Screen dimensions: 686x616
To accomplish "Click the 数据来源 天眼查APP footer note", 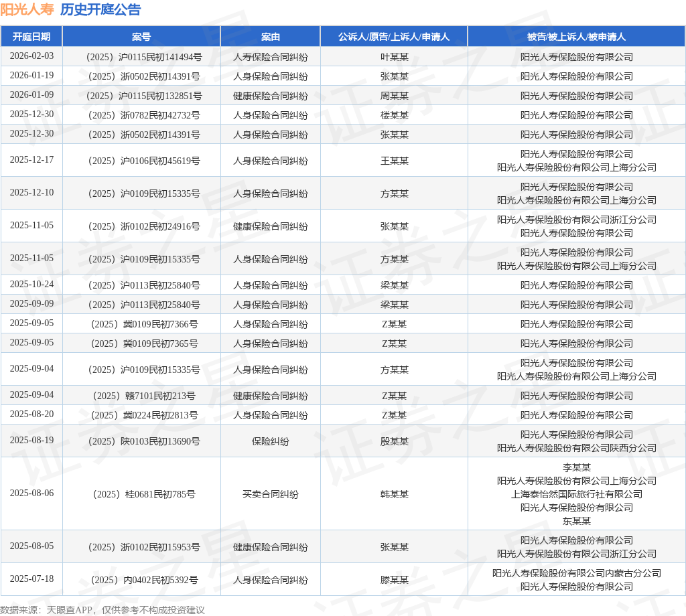I will (102, 609).
